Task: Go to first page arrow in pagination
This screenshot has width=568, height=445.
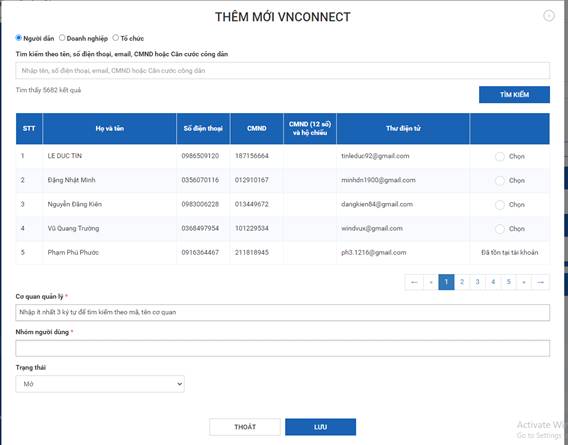Action: coord(414,282)
